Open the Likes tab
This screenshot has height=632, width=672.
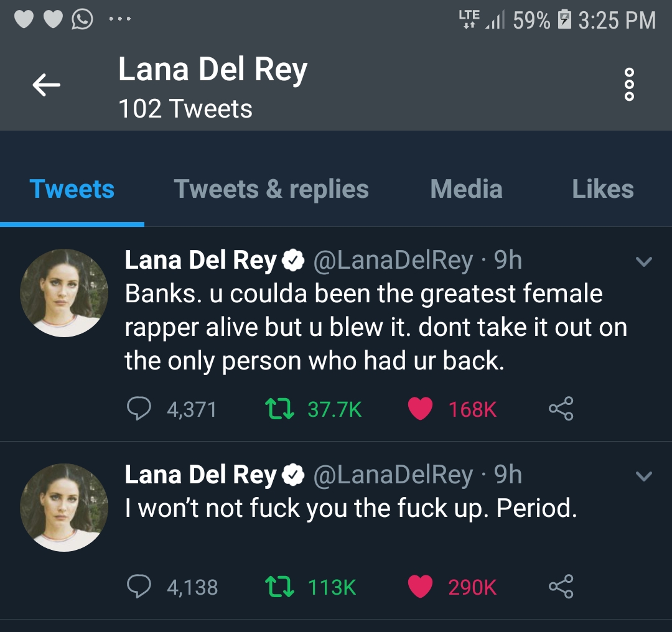[602, 189]
